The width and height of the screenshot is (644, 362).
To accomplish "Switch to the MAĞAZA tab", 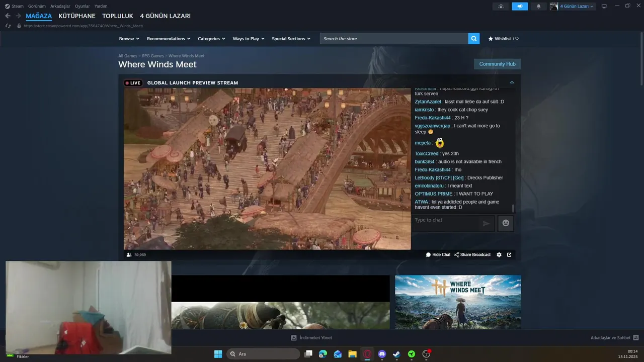I will click(x=39, y=16).
